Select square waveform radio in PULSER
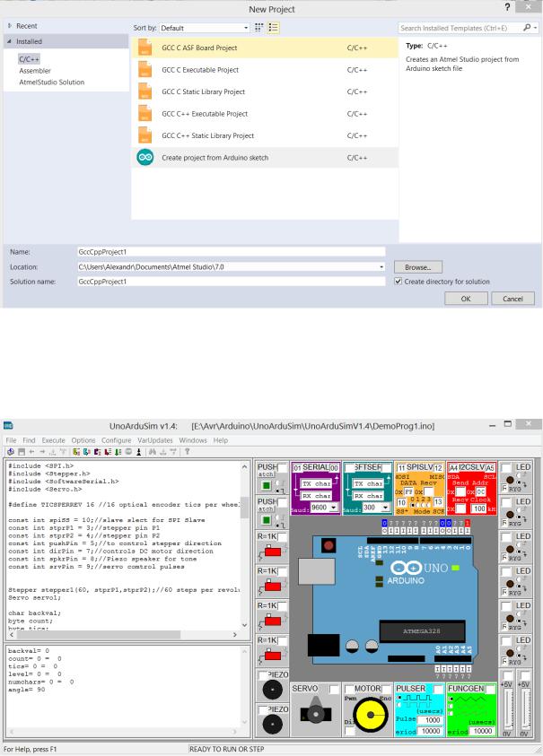The height and width of the screenshot is (756, 543). [x=398, y=697]
